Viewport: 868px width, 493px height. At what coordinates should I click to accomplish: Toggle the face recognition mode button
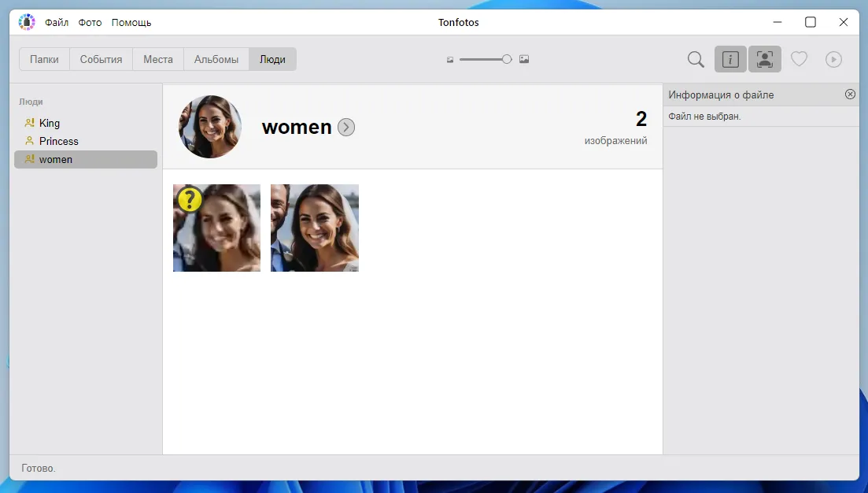coord(764,59)
